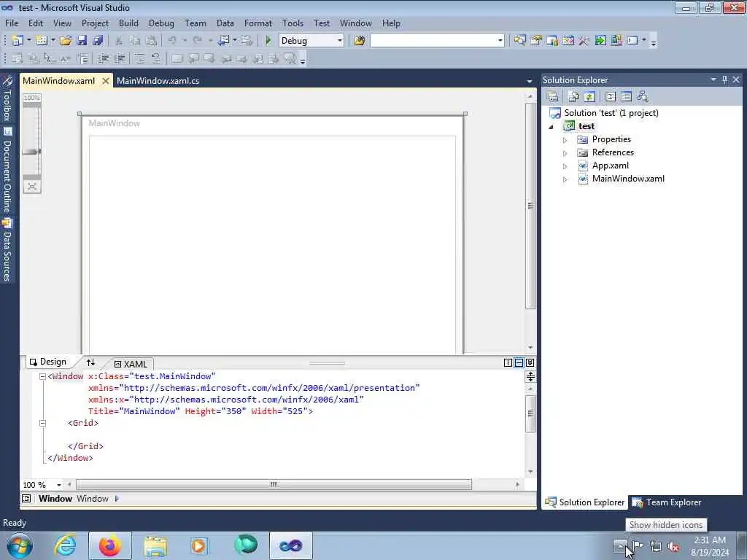Image resolution: width=747 pixels, height=560 pixels.
Task: Click in the Find combo box input field
Action: tap(433, 41)
